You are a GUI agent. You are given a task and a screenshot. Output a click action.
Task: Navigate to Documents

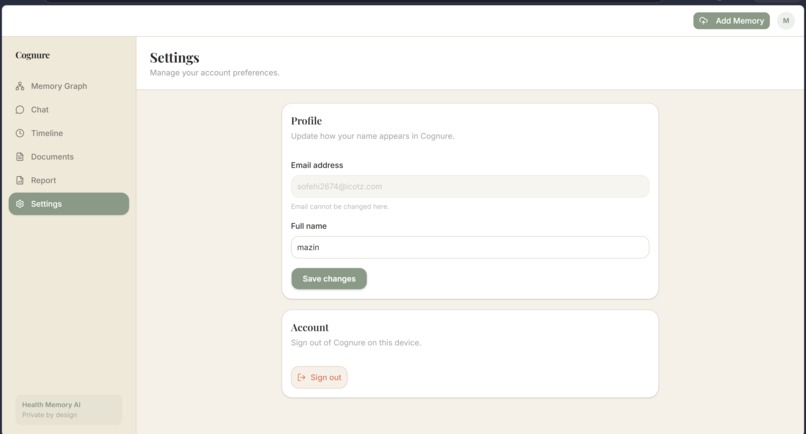(x=69, y=157)
